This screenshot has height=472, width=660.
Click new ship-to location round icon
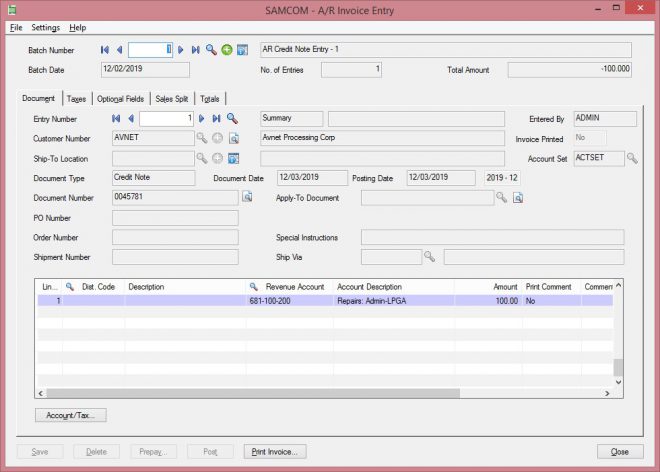(217, 158)
